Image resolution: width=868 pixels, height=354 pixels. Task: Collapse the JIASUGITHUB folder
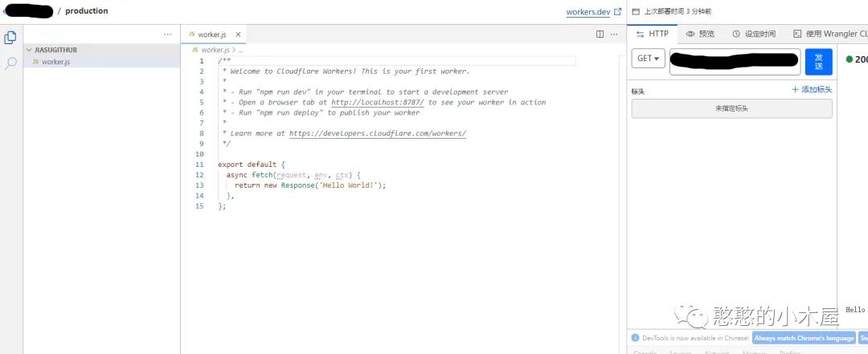pyautogui.click(x=30, y=50)
